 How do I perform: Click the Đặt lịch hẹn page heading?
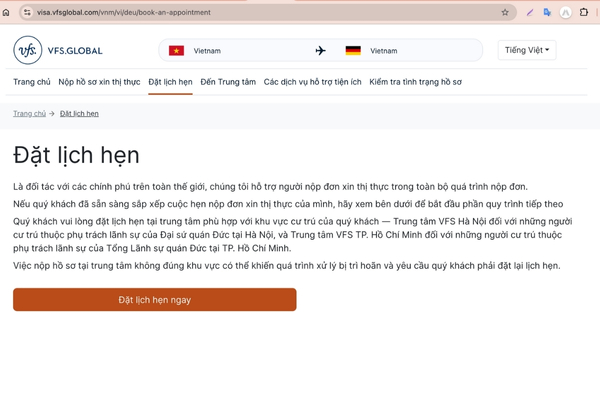tap(76, 155)
